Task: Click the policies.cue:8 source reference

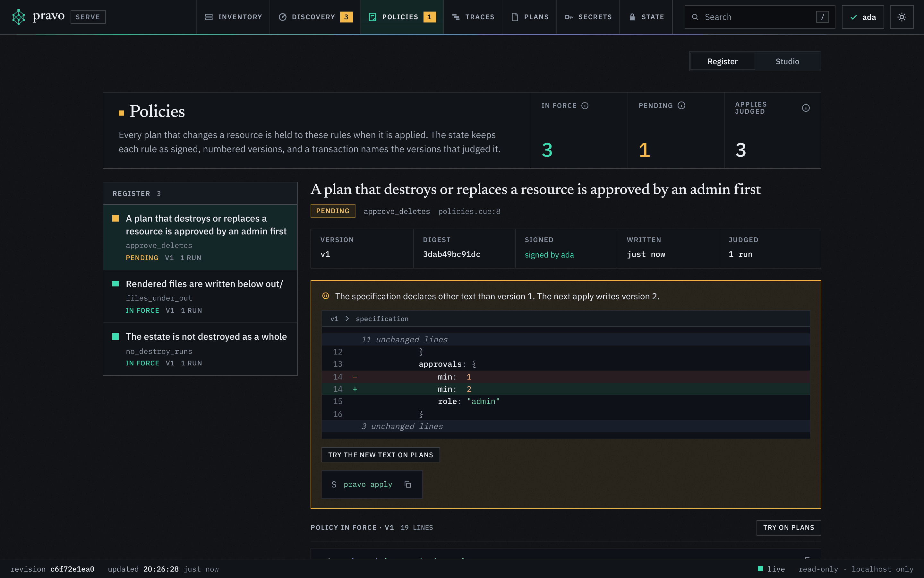Action: [469, 211]
